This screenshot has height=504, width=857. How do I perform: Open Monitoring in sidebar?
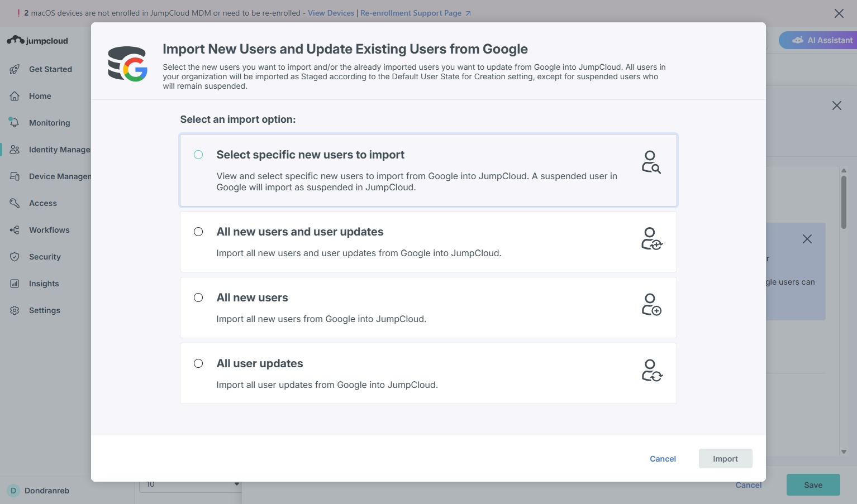click(49, 123)
